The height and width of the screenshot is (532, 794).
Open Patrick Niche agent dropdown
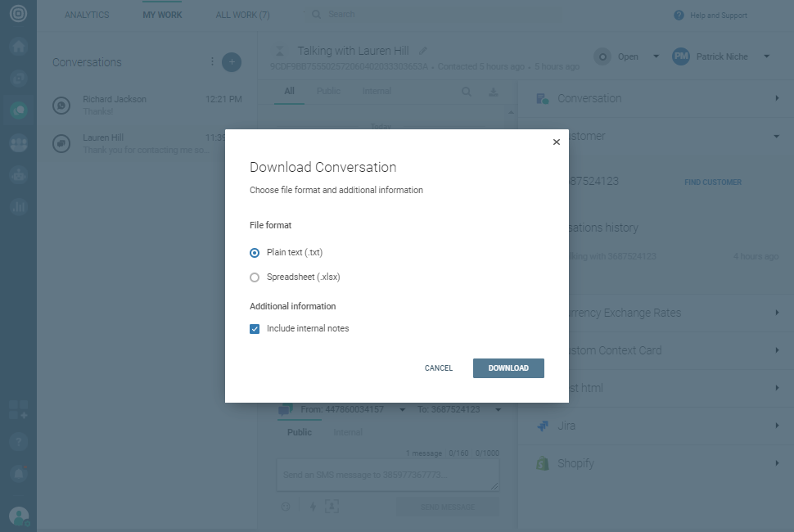766,56
